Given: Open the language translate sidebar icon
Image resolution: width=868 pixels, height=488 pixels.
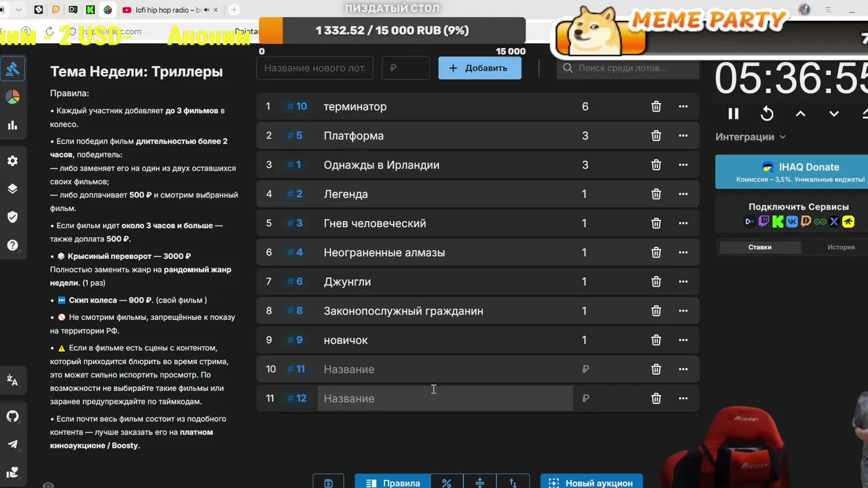Looking at the screenshot, I should [12, 380].
